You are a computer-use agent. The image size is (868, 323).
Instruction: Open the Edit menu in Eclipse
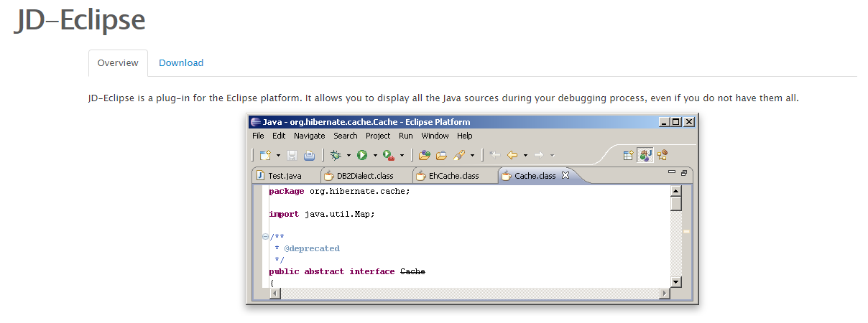point(279,136)
